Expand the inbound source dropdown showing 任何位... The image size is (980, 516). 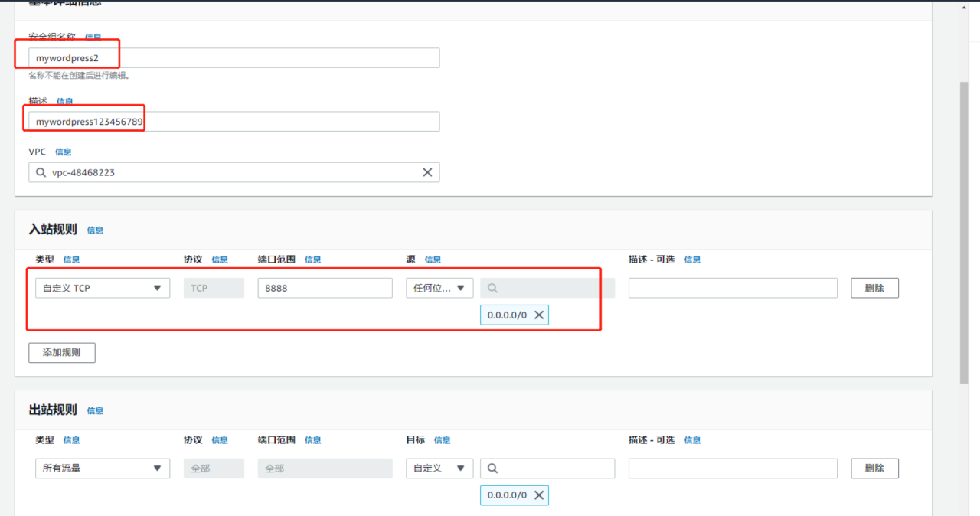point(439,287)
